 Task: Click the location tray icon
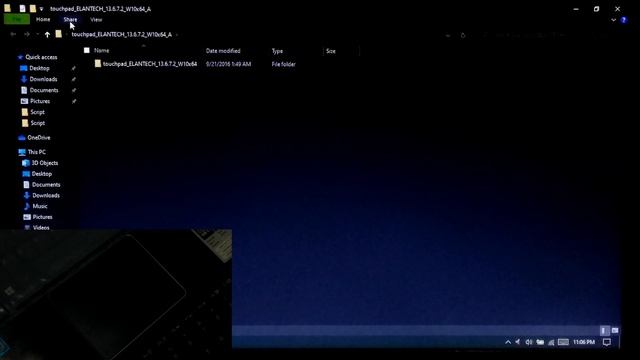(x=518, y=342)
